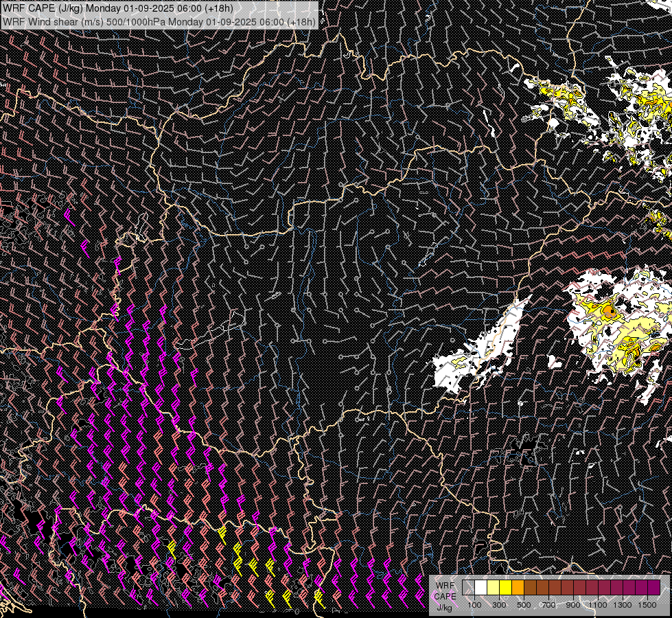The image size is (672, 618).
Task: Click the bright yellow CAPE legend swatch
Action: click(505, 588)
